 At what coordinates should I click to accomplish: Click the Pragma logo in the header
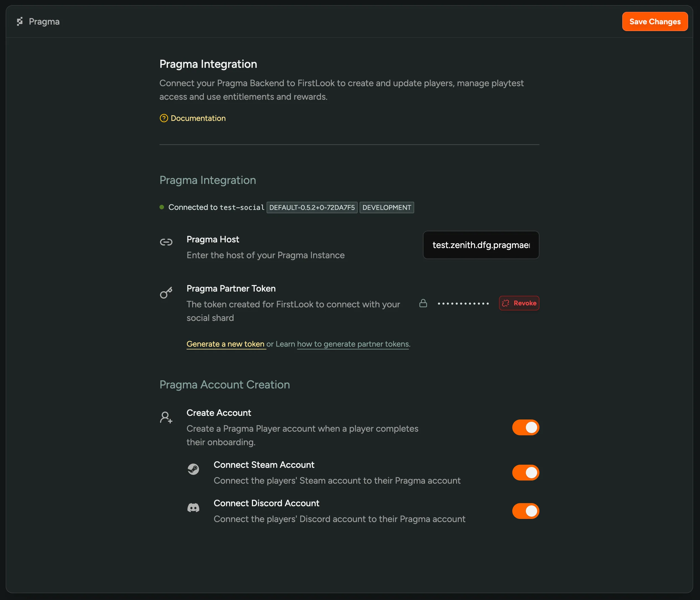click(20, 21)
